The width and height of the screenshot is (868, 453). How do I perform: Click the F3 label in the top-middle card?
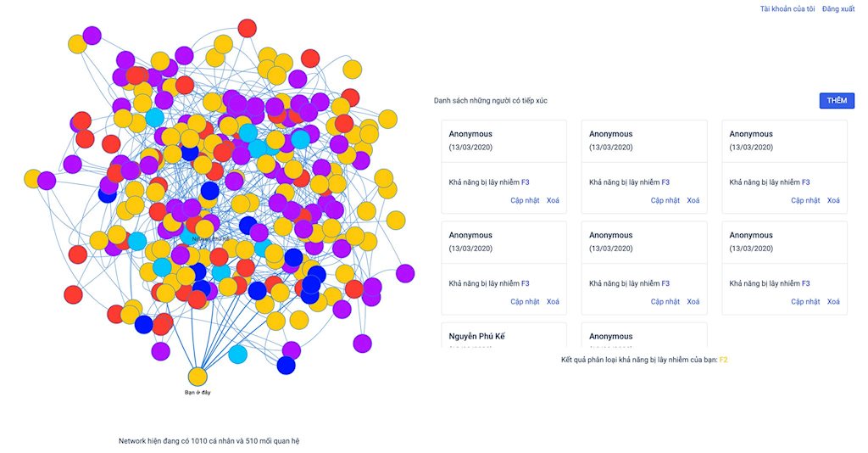click(665, 182)
